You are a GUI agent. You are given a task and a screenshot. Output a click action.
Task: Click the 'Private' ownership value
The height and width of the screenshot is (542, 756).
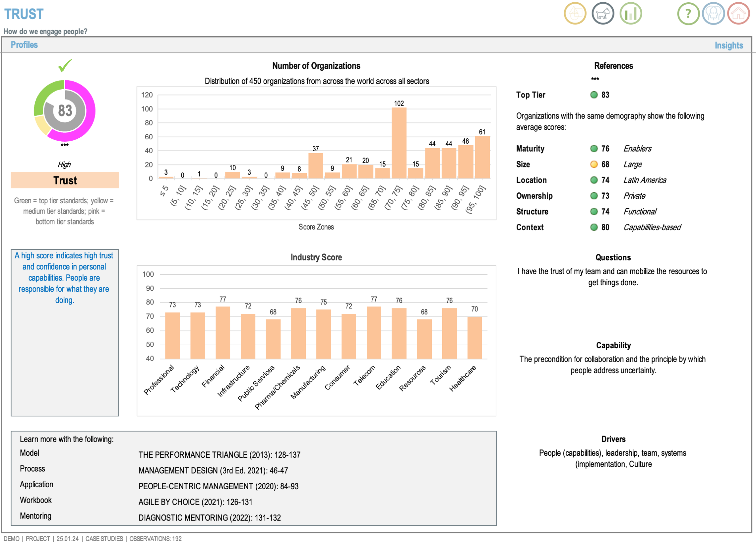coord(634,196)
